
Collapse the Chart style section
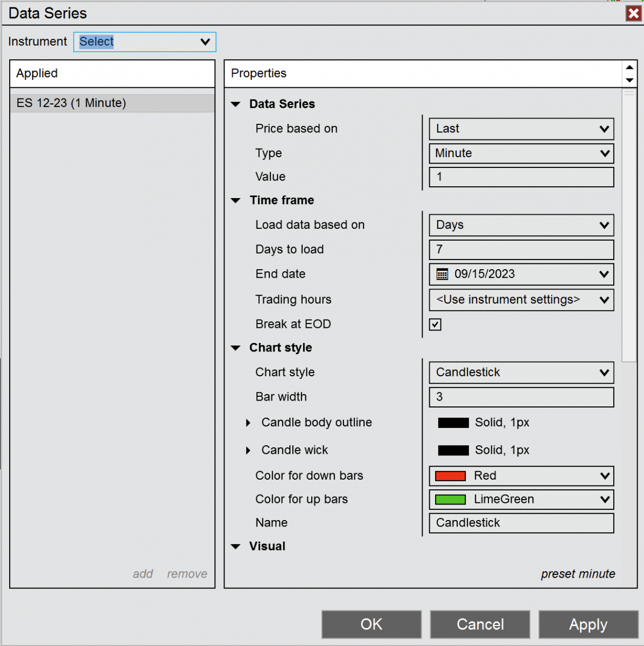click(235, 348)
